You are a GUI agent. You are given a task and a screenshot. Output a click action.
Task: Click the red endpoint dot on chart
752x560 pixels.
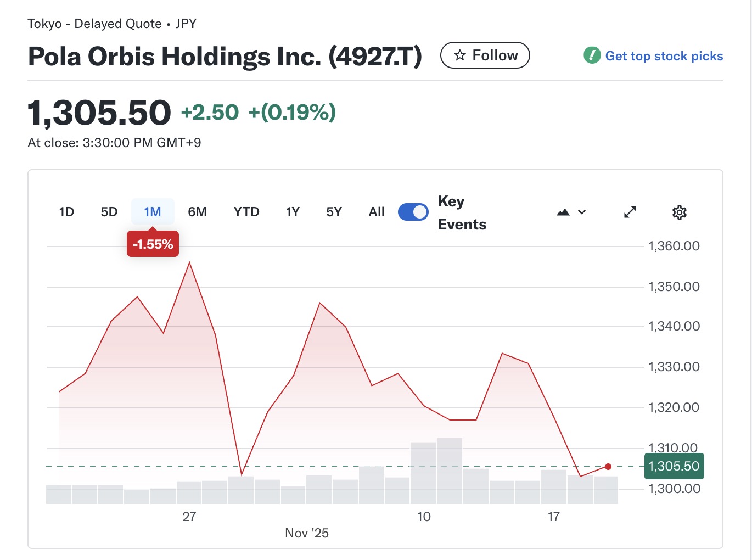608,467
